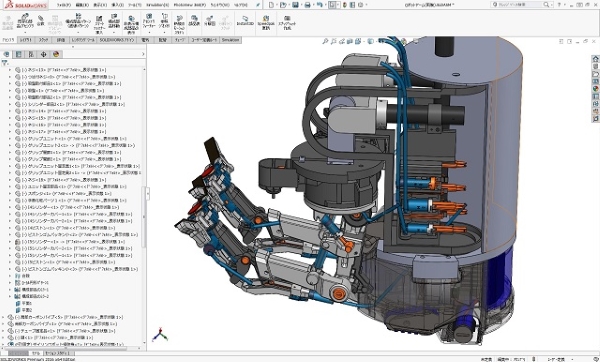Click Zoom to Area in the view toolbar

tap(333, 41)
